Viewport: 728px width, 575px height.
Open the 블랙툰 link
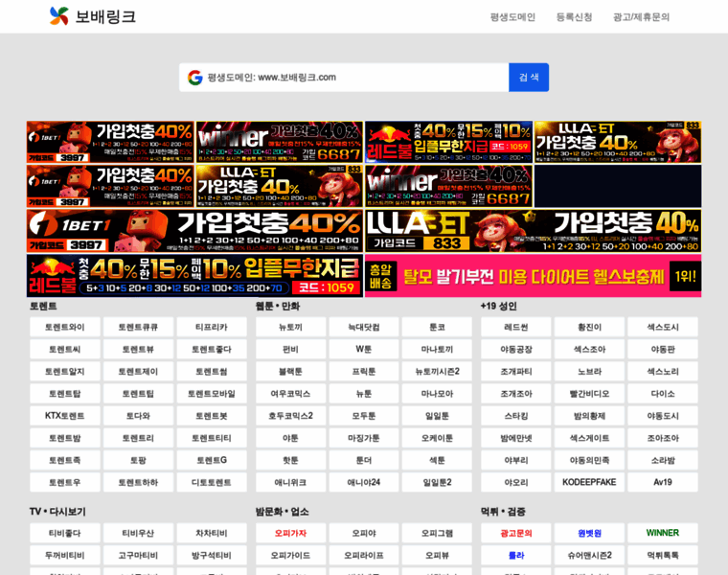[x=290, y=372]
